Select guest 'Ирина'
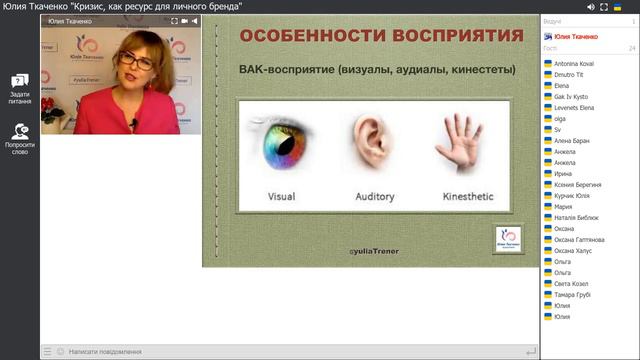 coord(562,174)
